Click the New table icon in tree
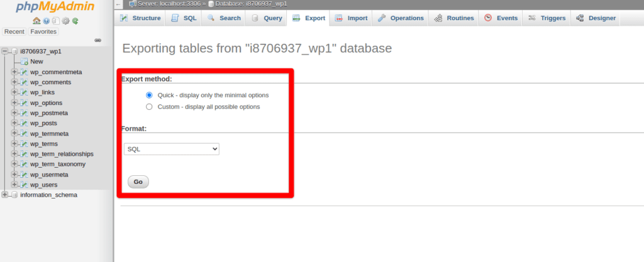 (24, 62)
